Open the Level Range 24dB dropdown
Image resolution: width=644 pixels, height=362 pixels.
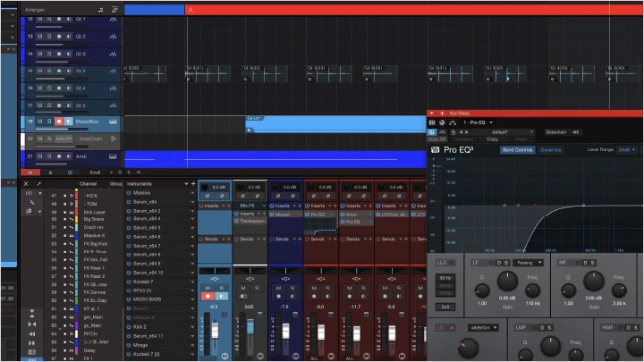pos(627,150)
